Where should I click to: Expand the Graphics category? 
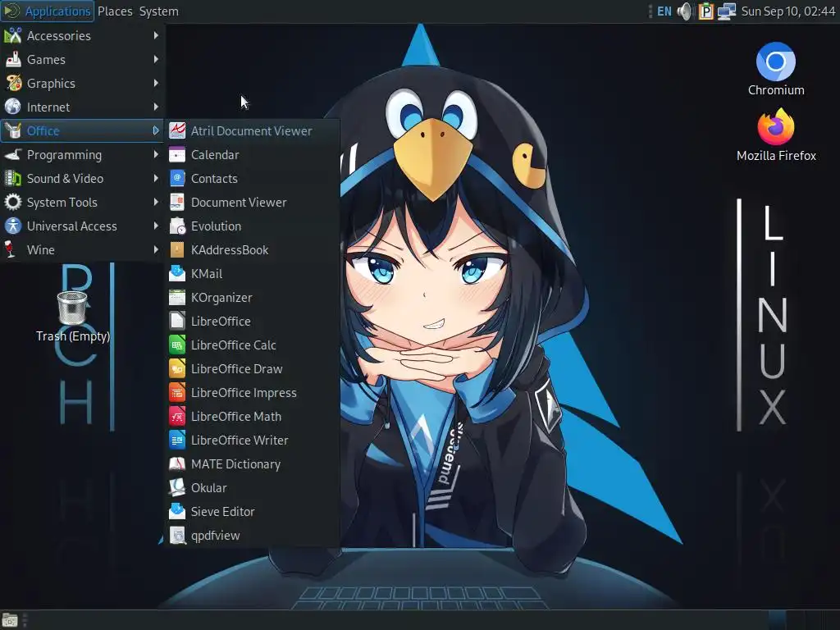83,83
